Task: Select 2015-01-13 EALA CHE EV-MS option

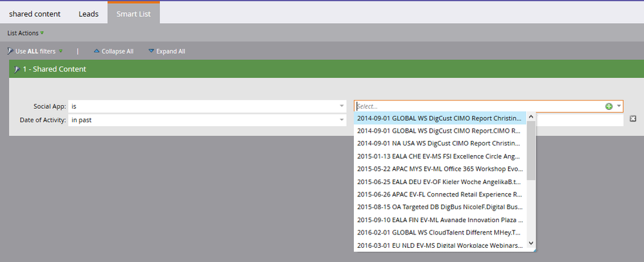Action: 438,156
